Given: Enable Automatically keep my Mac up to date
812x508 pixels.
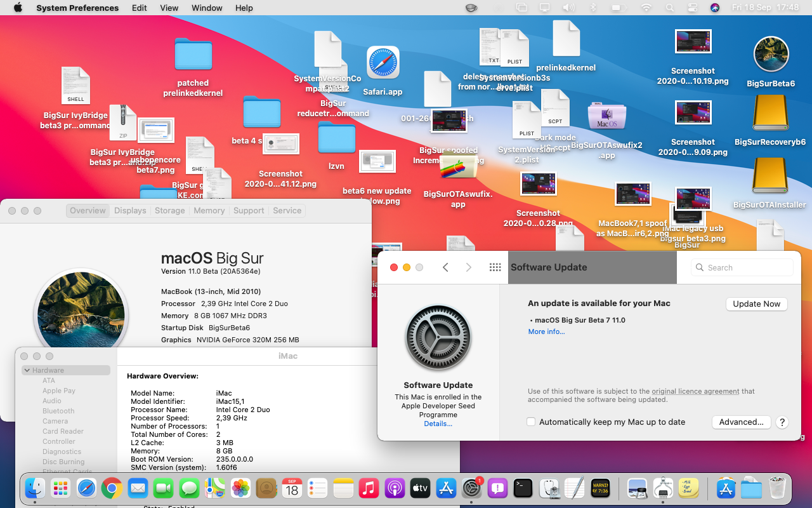Looking at the screenshot, I should pos(531,422).
